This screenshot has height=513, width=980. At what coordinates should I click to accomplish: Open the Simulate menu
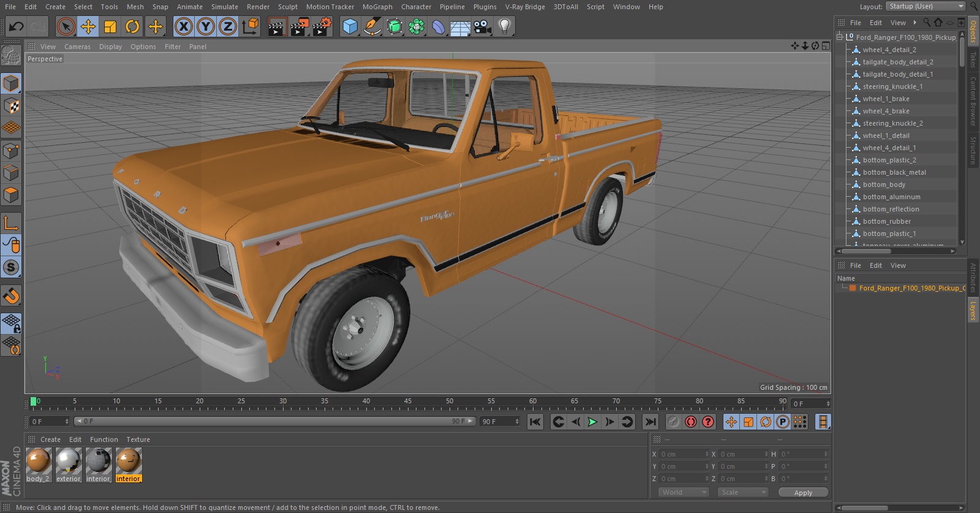pyautogui.click(x=225, y=7)
